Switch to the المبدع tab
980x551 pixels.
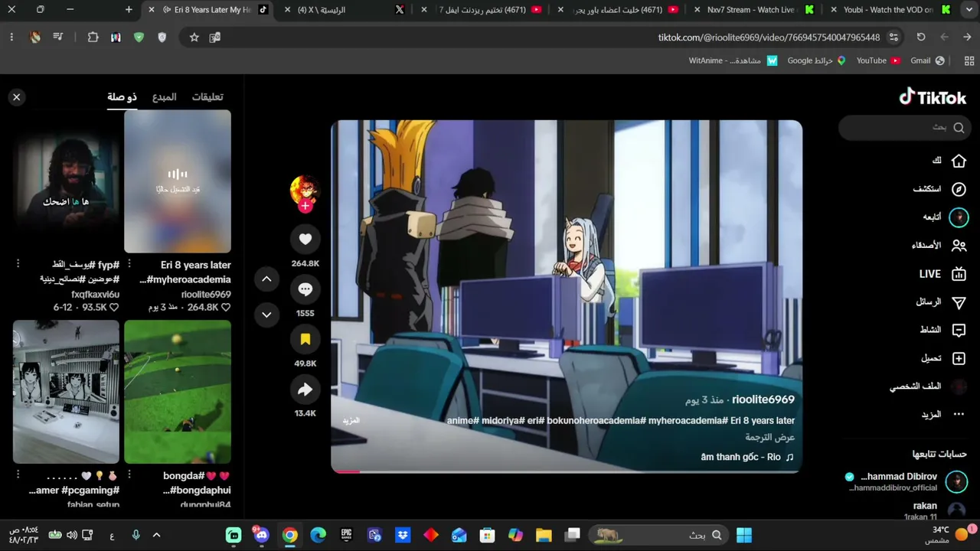(164, 97)
